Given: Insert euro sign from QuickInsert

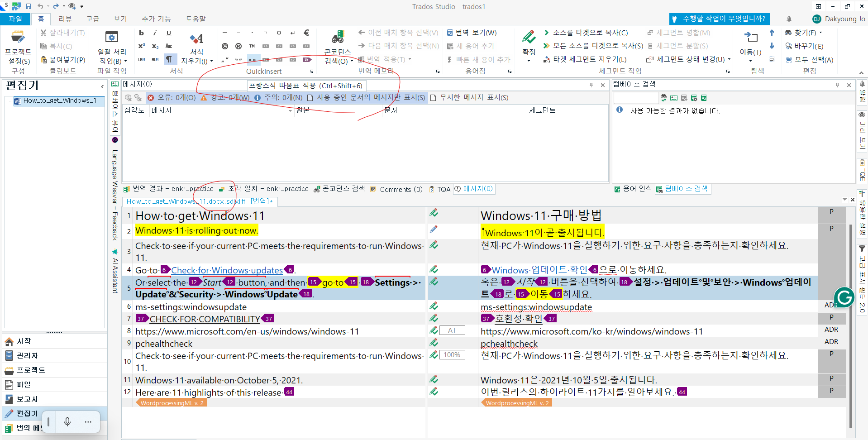Looking at the screenshot, I should tap(306, 33).
